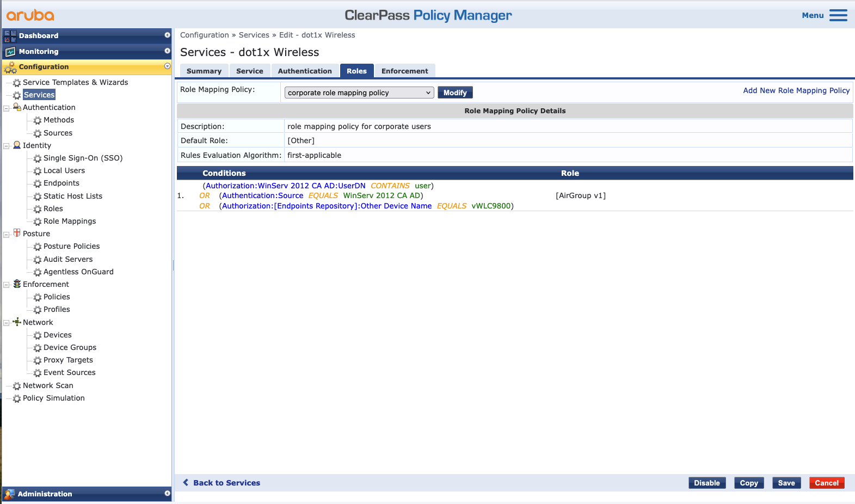Click the red Cancel button

pyautogui.click(x=827, y=483)
